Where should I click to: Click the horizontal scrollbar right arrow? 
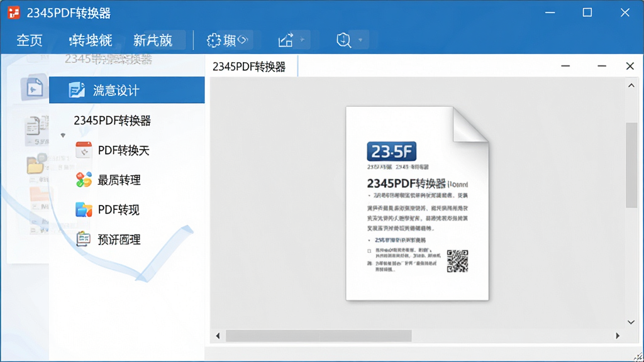(618, 336)
